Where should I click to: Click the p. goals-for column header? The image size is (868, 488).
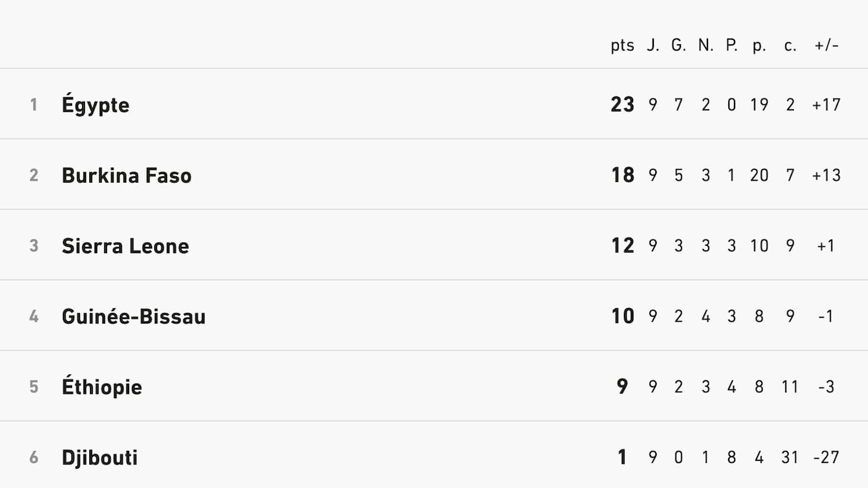click(x=759, y=46)
